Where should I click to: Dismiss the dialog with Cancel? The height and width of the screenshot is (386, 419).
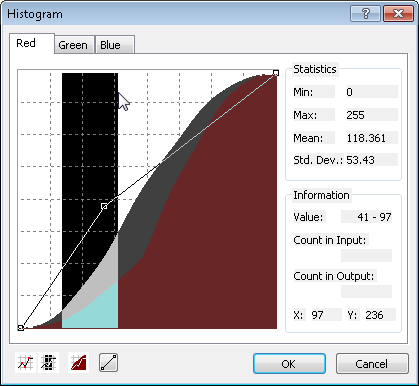click(x=372, y=364)
